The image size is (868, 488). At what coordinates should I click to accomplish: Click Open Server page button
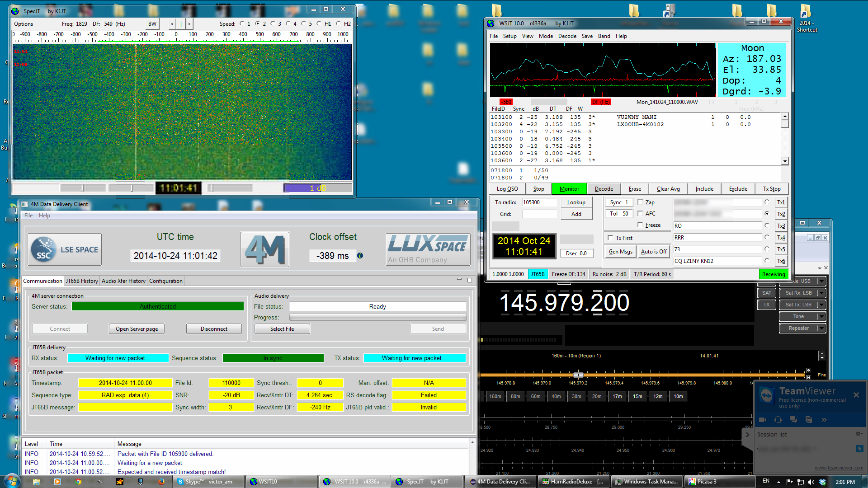[137, 329]
